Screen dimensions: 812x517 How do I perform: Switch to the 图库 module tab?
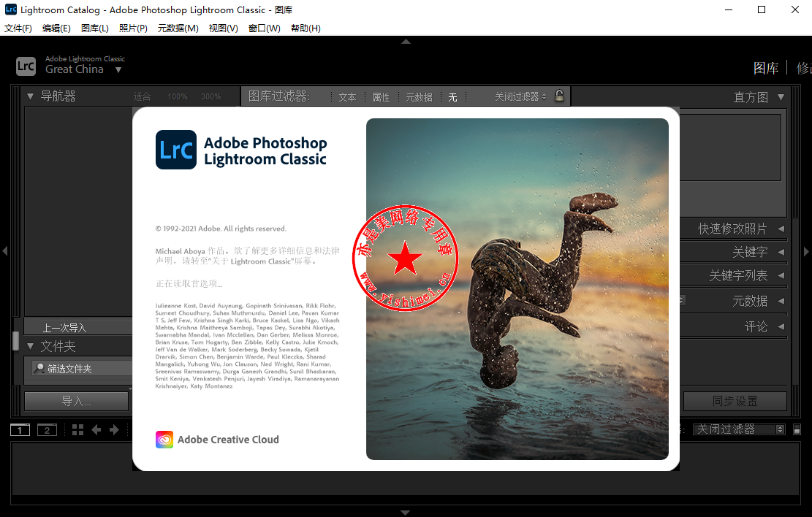point(766,68)
